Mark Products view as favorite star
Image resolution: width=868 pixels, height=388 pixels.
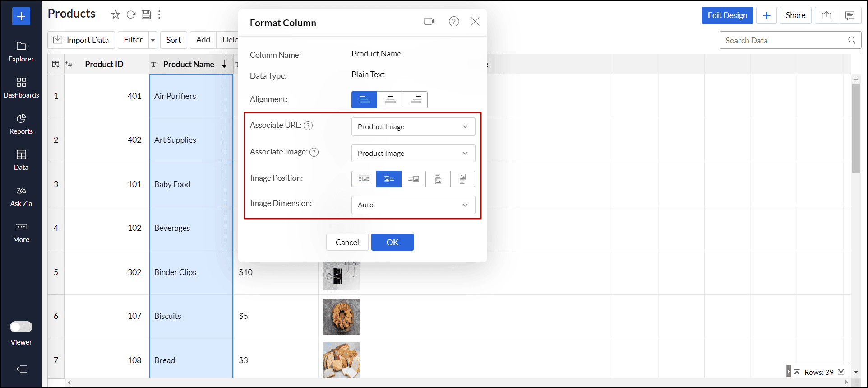pos(115,15)
